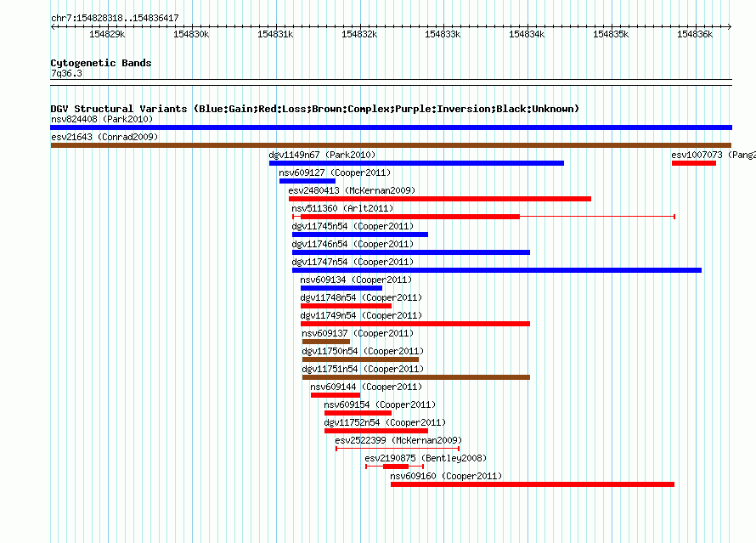Click the esv2522399 (McKernan2009) thin red line
Image resolution: width=756 pixels, height=543 pixels.
point(398,449)
